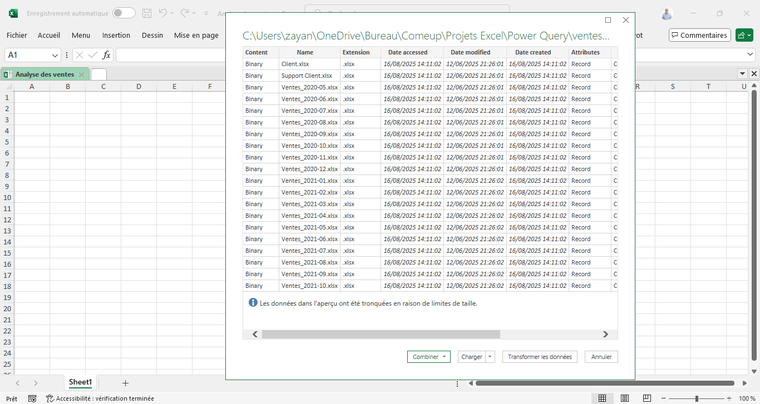Screen dimensions: 760x404
Task: Open the Mise en page tab
Action: tap(196, 35)
